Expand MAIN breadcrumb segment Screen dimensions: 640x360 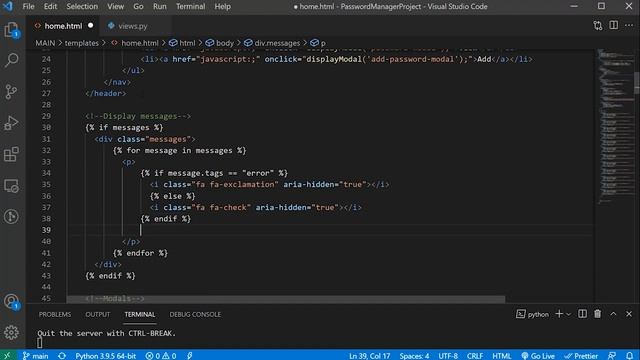[45, 43]
